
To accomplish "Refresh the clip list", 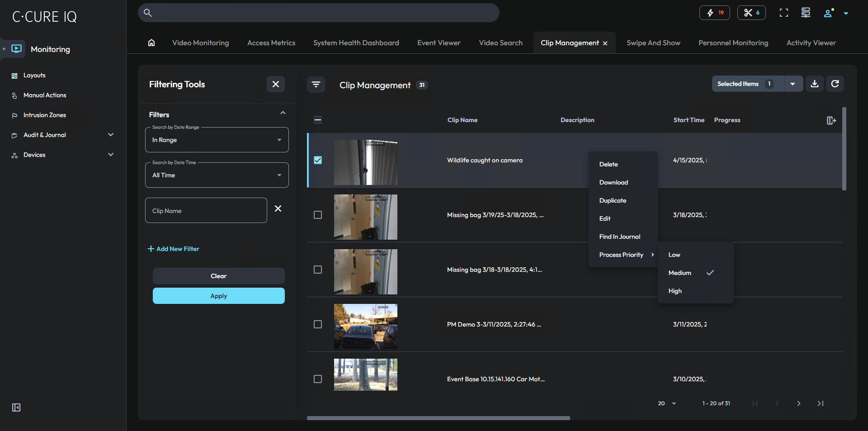I will (835, 84).
